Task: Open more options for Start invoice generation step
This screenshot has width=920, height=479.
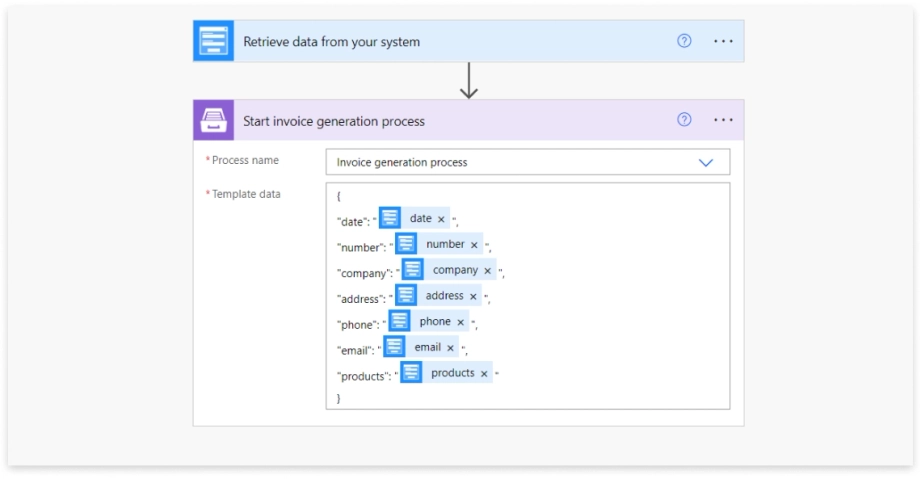Action: [x=723, y=120]
